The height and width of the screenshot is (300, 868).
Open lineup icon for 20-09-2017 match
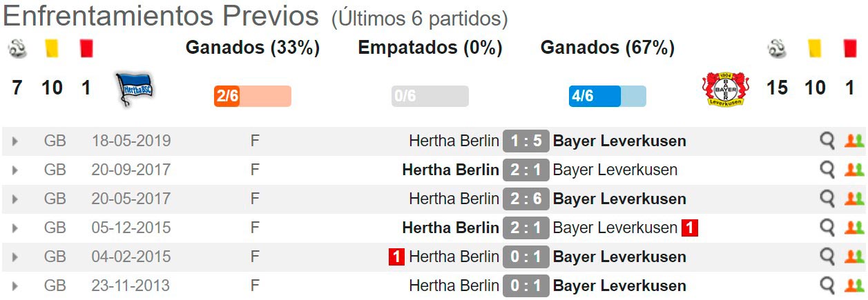[x=853, y=170]
